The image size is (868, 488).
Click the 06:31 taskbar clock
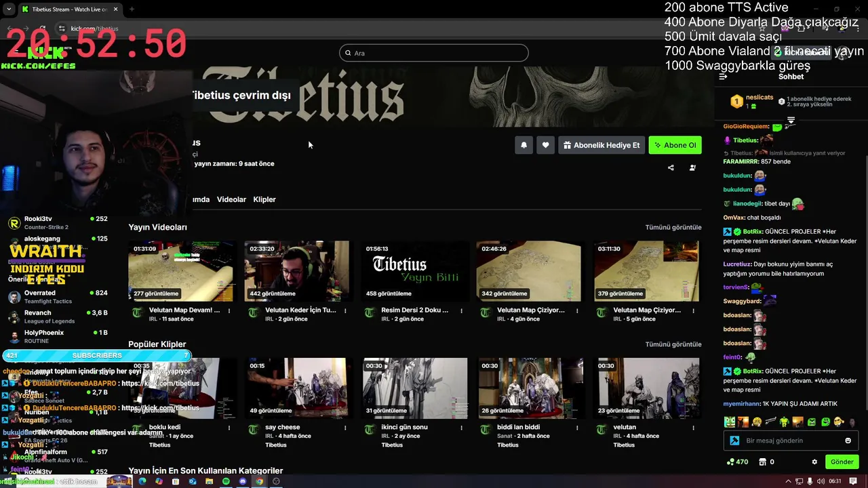tap(835, 481)
